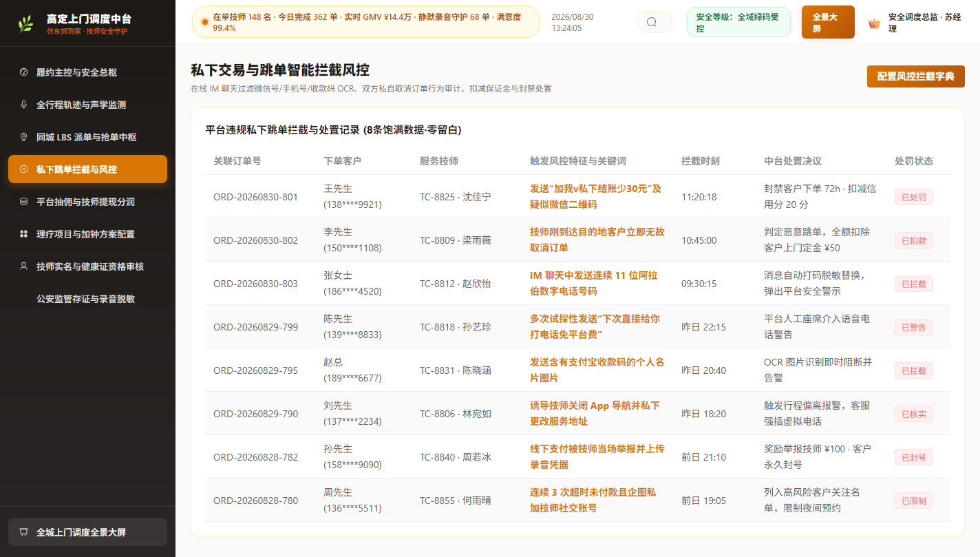Click interception time 昨日 22:15
This screenshot has width=980, height=557.
click(x=703, y=327)
